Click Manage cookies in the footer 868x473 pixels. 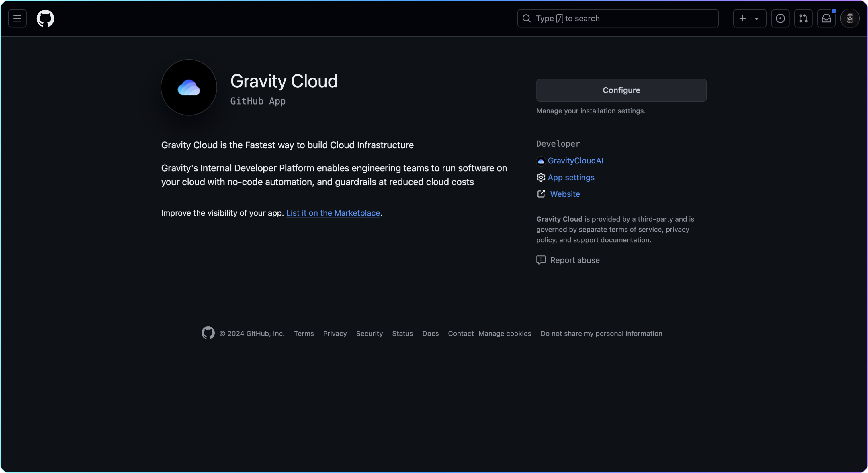click(505, 334)
